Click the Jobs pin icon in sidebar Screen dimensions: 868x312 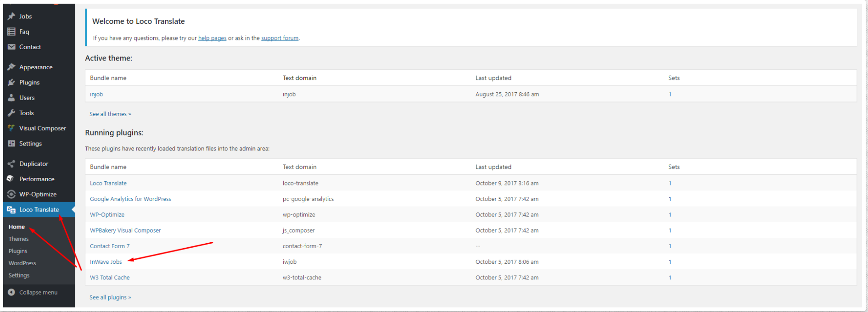11,17
